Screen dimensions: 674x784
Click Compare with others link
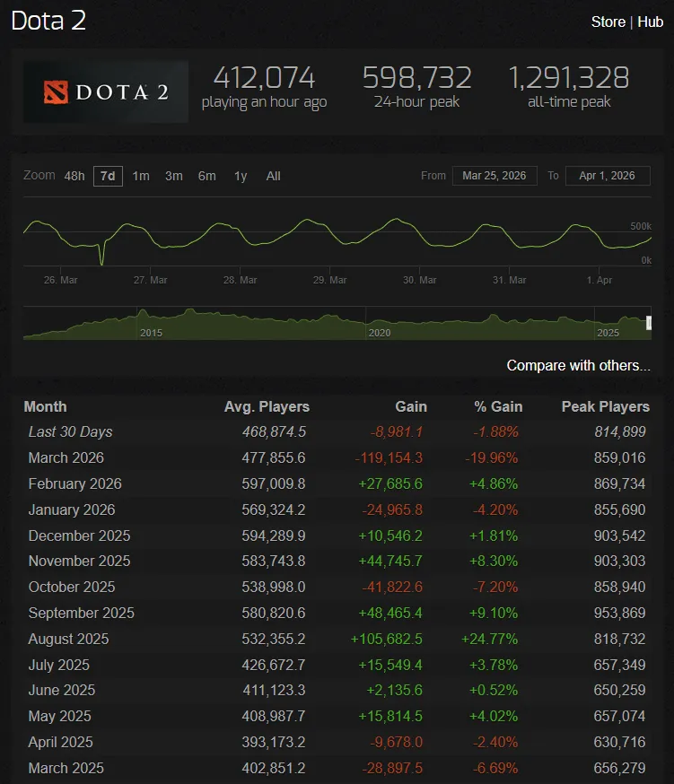point(579,365)
